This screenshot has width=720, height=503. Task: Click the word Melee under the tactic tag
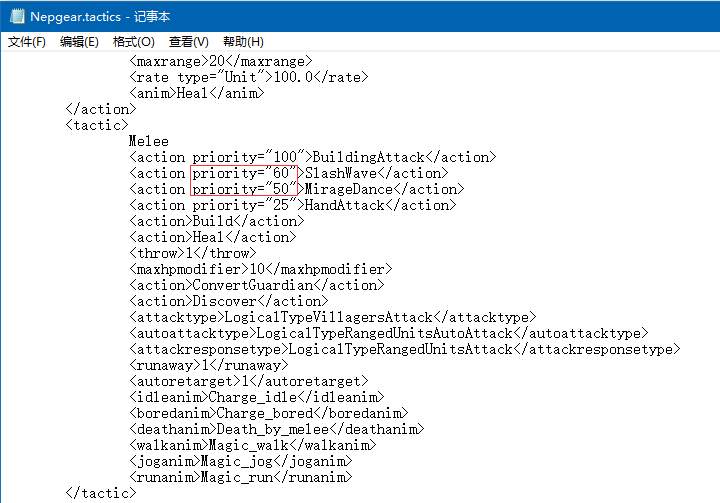pos(149,141)
